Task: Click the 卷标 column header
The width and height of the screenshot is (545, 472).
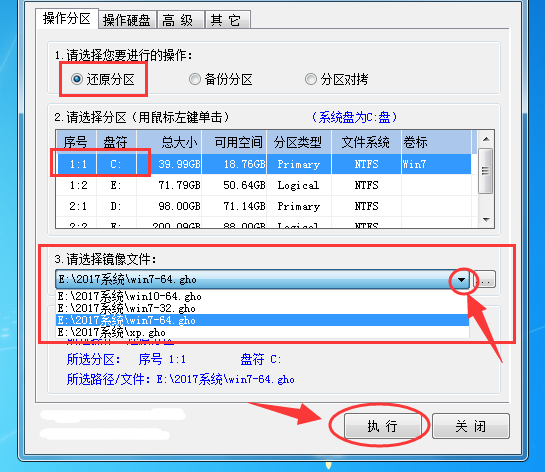Action: [437, 142]
